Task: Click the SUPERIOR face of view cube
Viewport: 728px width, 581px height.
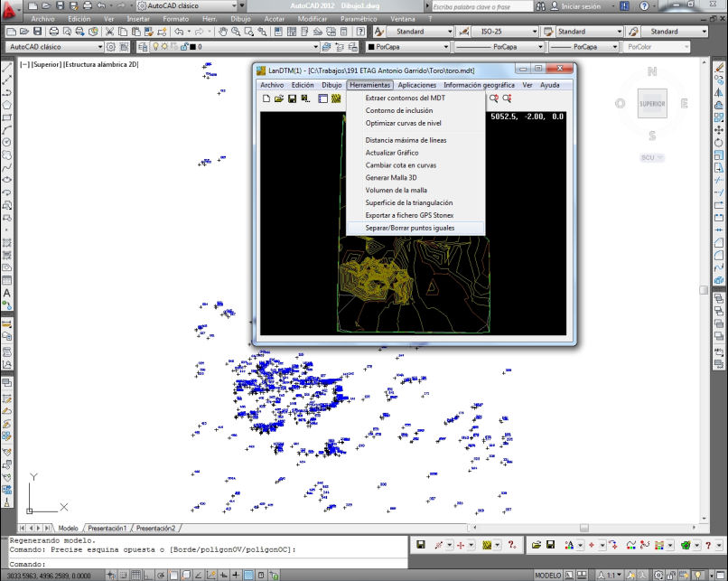Action: click(x=652, y=104)
